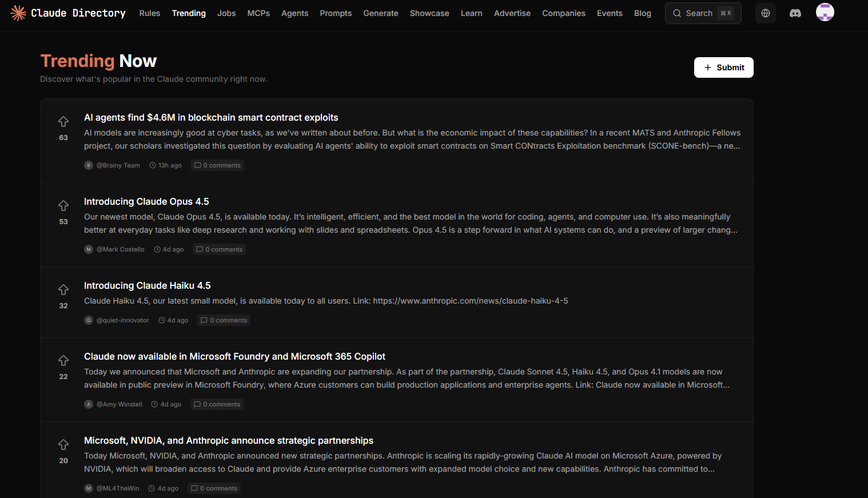Click the @ML4TheWin author avatar

point(89,488)
